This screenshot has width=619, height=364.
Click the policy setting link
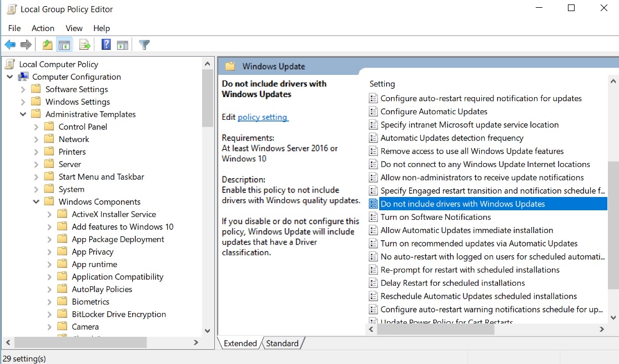[263, 117]
